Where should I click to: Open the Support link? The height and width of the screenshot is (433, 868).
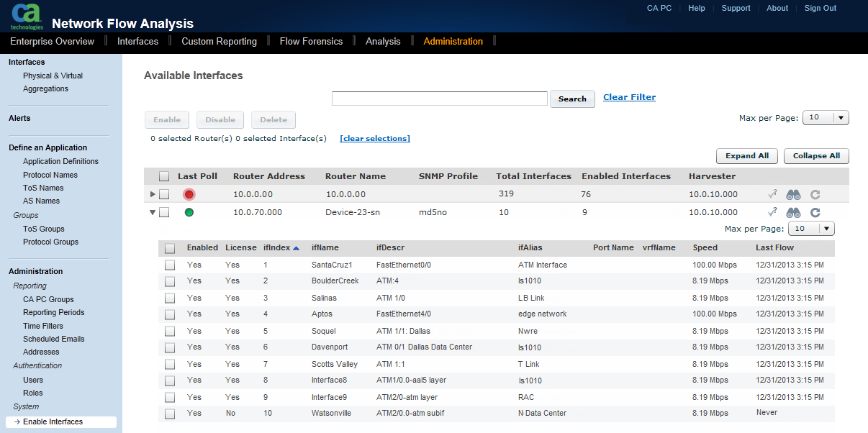(736, 8)
